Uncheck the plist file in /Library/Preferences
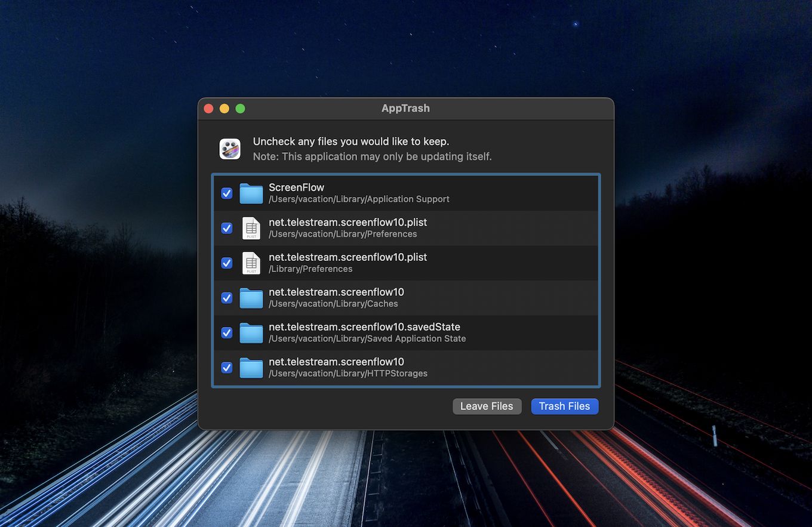This screenshot has height=527, width=812. 226,263
